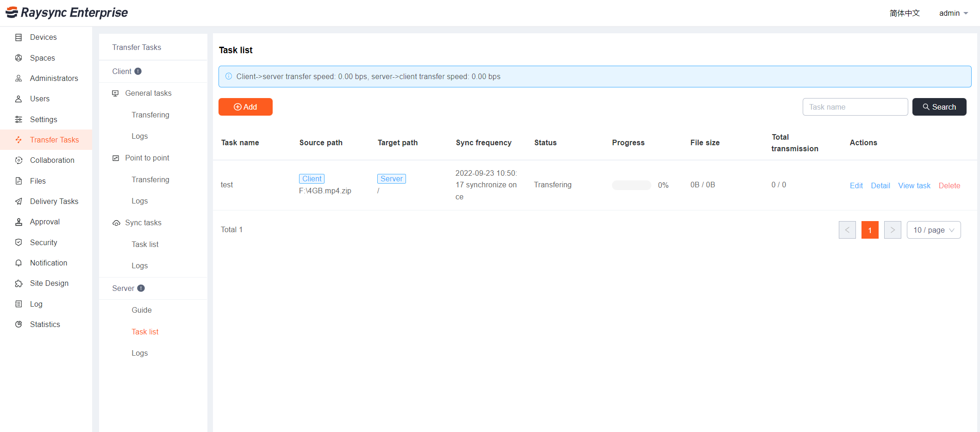Select page 1 in pagination

[x=870, y=230]
